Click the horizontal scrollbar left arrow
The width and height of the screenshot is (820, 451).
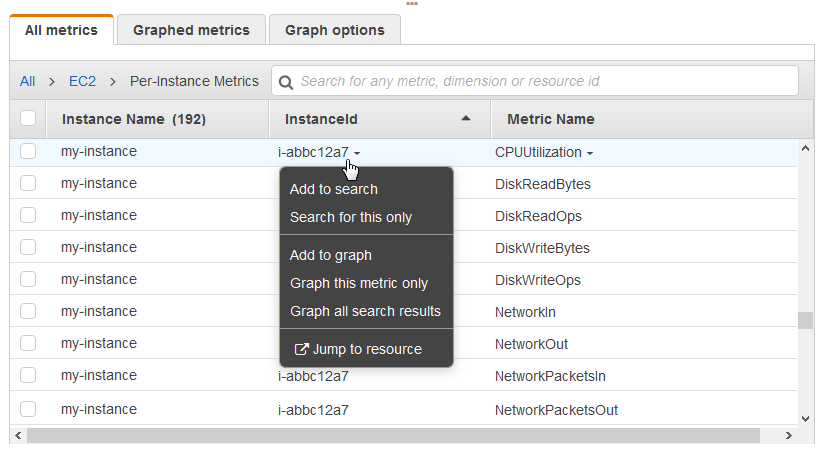pos(17,436)
